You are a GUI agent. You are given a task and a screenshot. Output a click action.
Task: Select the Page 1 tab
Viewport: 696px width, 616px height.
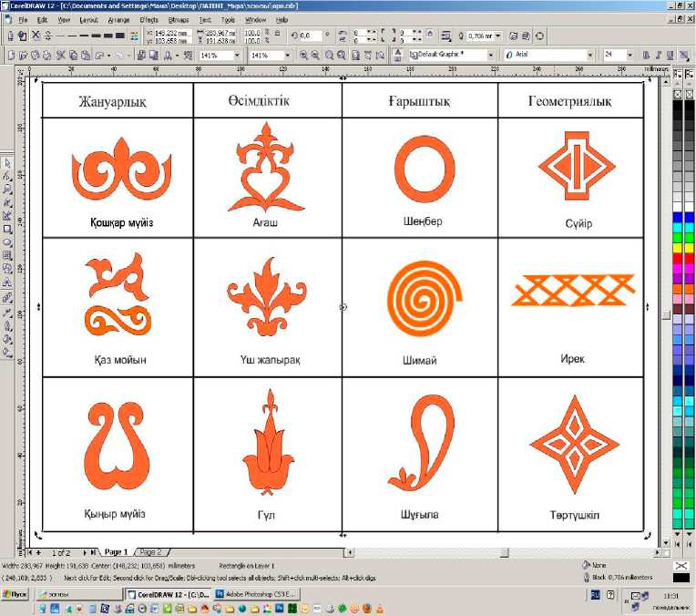(116, 552)
